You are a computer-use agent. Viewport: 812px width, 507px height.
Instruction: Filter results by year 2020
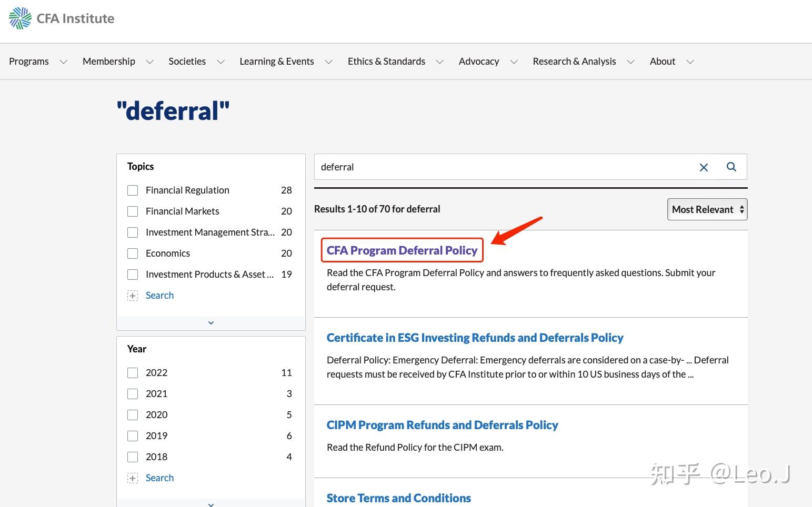tap(133, 415)
